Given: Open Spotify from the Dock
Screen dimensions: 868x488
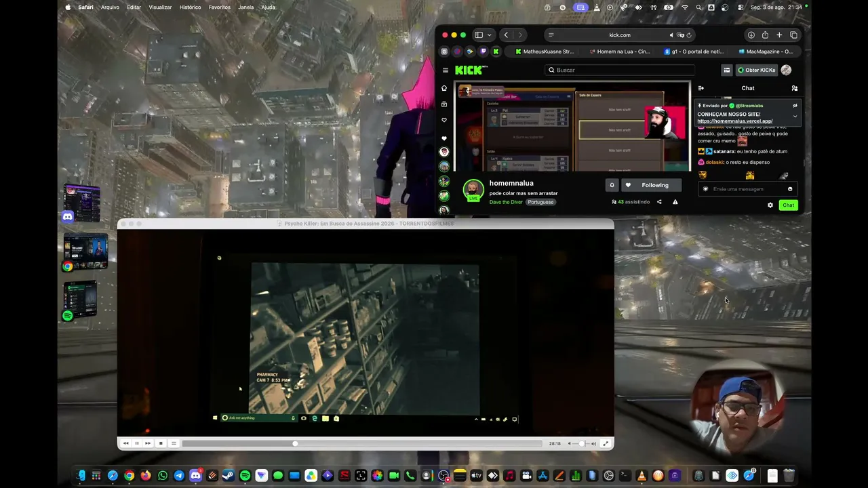Looking at the screenshot, I should point(245,476).
